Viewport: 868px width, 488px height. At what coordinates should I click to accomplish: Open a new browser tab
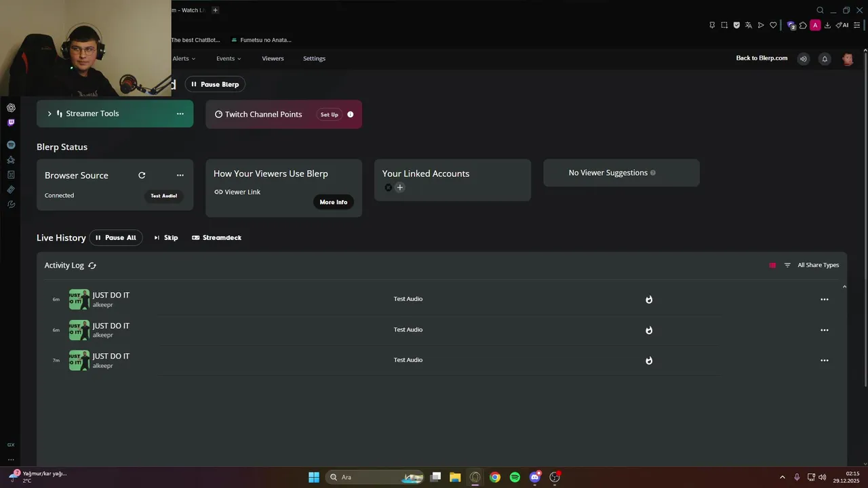[x=216, y=10]
